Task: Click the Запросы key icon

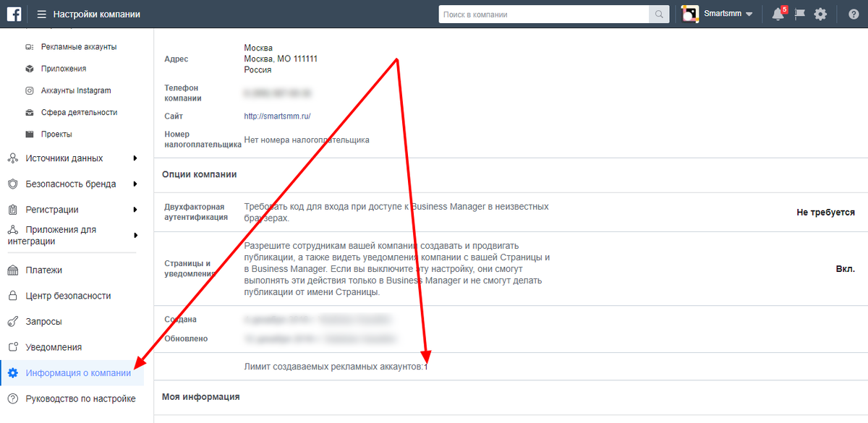Action: [12, 321]
